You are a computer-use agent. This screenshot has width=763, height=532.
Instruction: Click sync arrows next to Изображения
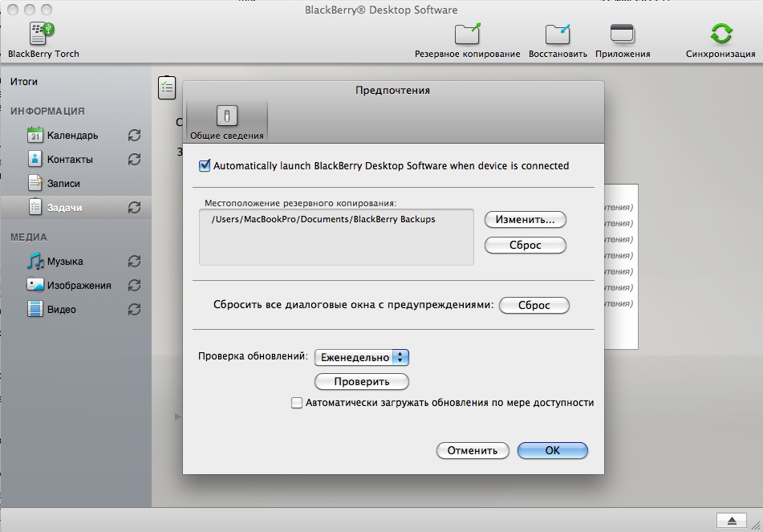(x=134, y=285)
